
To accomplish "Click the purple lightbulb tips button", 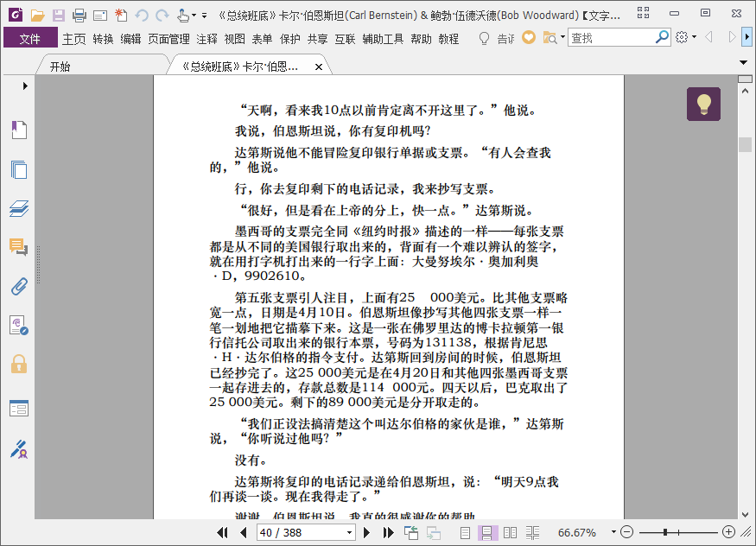I will tap(703, 104).
